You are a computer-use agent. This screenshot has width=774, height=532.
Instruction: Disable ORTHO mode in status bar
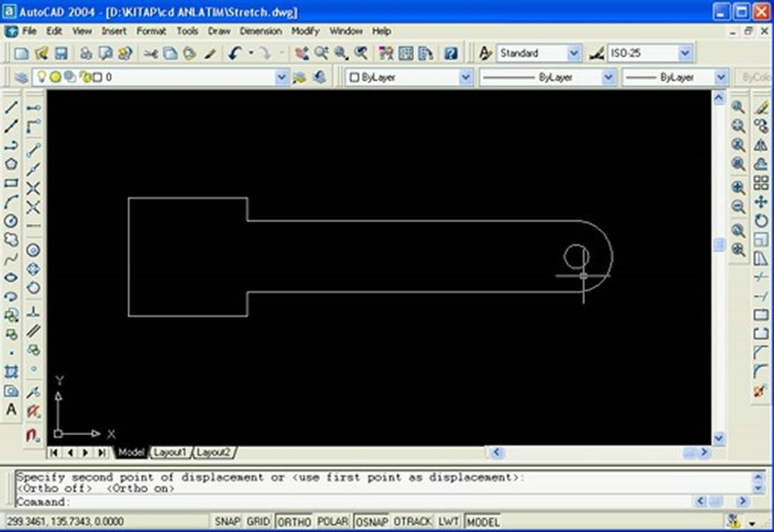coord(293,522)
